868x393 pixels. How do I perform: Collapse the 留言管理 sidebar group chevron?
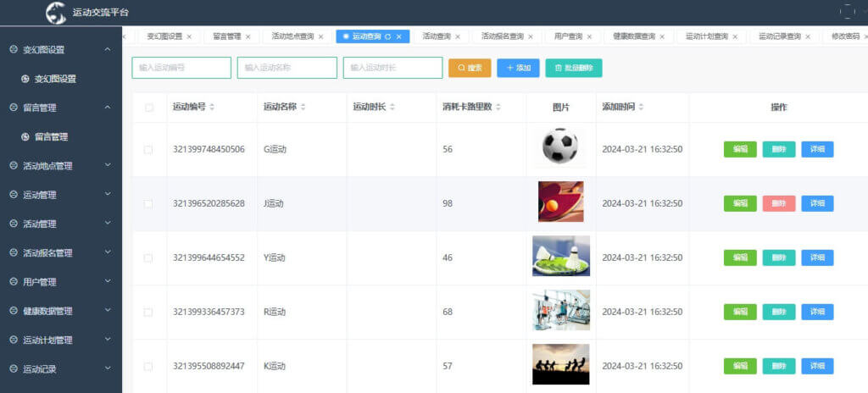[108, 108]
